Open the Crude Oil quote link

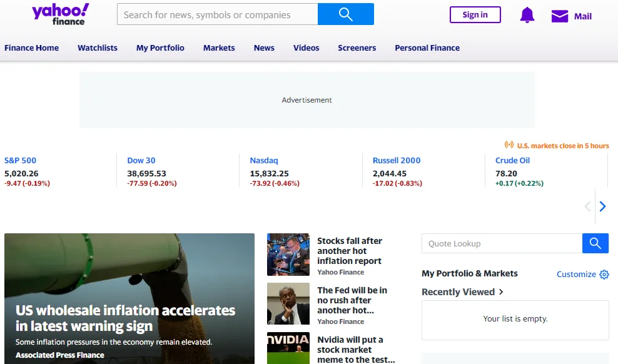(512, 160)
